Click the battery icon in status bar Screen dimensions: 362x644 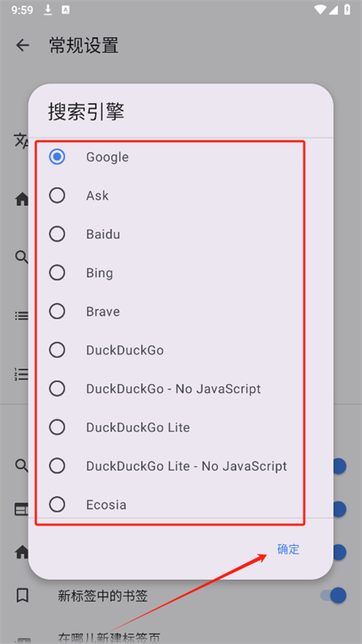[x=348, y=10]
